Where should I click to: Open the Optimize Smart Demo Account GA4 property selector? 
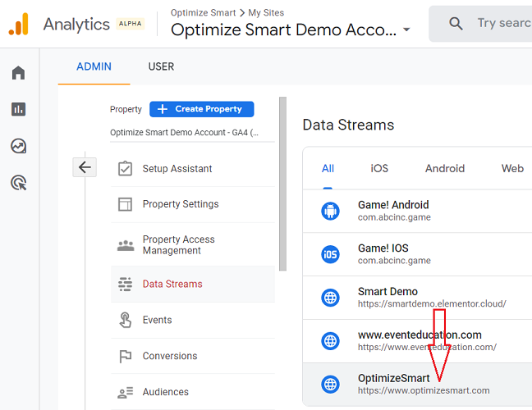tap(192, 133)
